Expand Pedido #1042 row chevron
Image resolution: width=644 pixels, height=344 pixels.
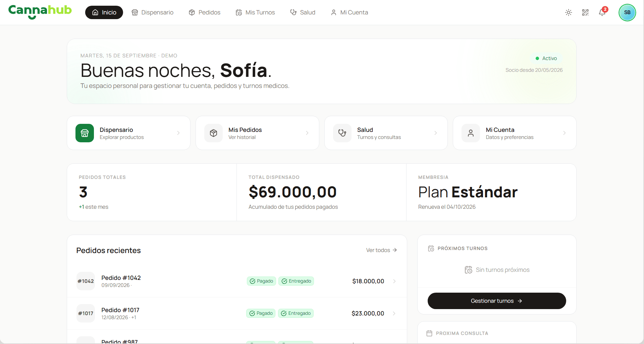[394, 281]
